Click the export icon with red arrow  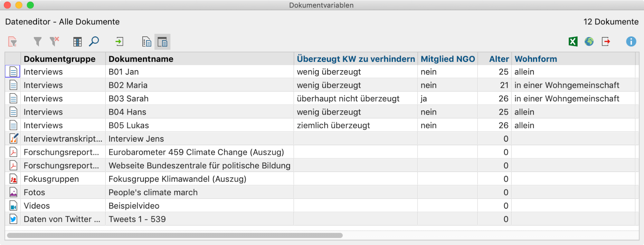pyautogui.click(x=606, y=42)
